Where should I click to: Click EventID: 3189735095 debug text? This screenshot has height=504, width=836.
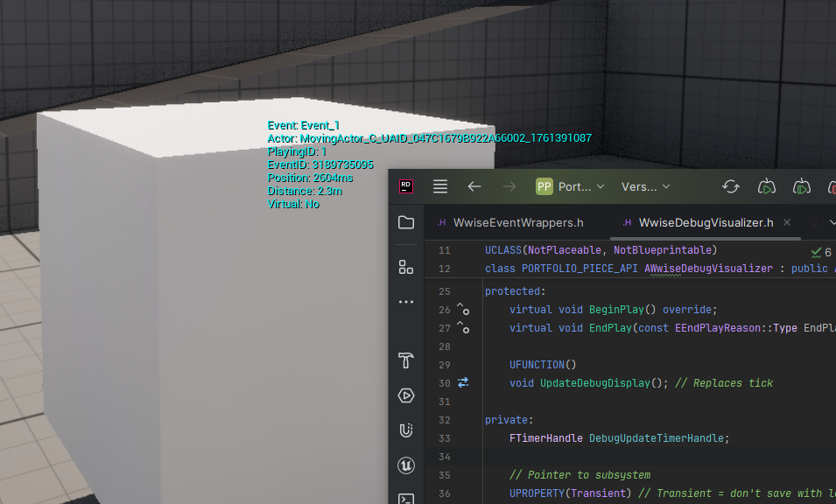320,164
